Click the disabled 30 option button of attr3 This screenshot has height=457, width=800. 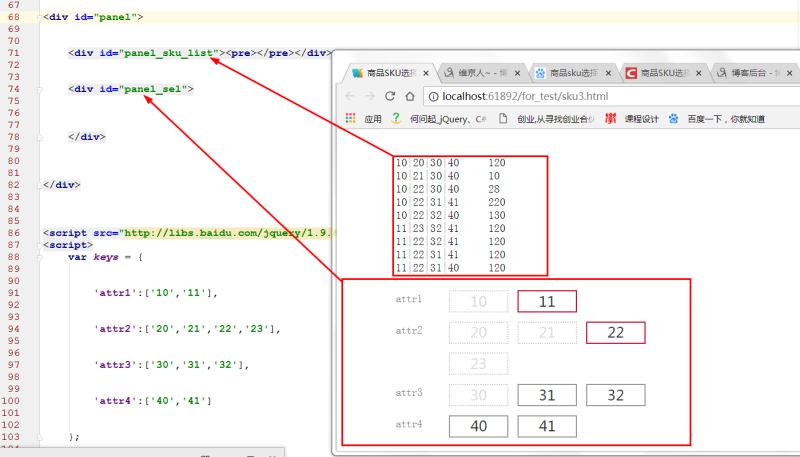(x=479, y=395)
